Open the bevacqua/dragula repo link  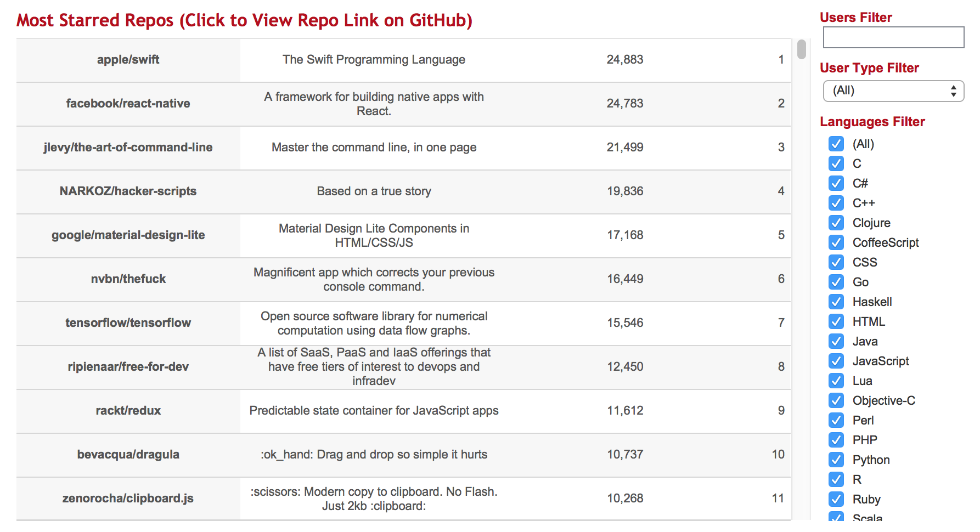point(128,454)
